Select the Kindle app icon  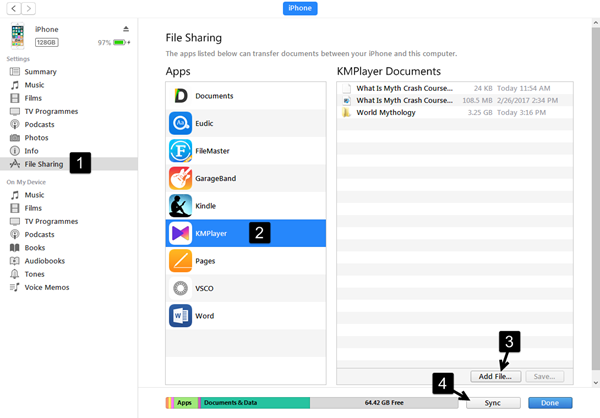click(180, 206)
